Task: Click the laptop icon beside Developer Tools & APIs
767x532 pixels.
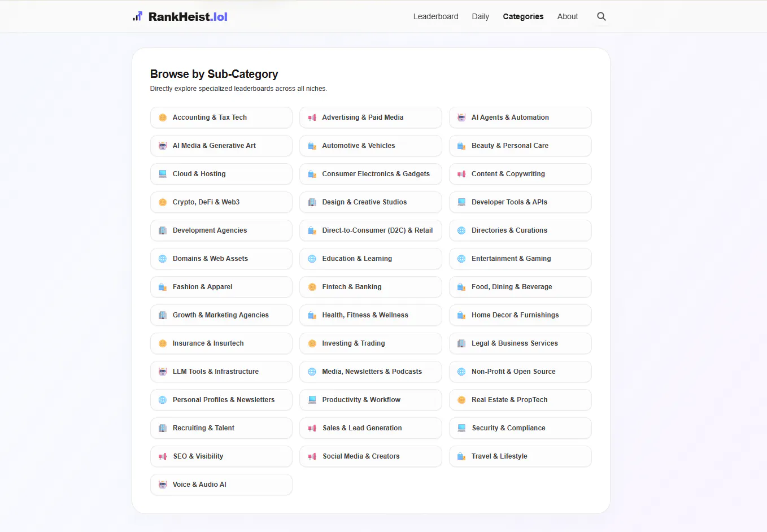Action: [x=461, y=202]
